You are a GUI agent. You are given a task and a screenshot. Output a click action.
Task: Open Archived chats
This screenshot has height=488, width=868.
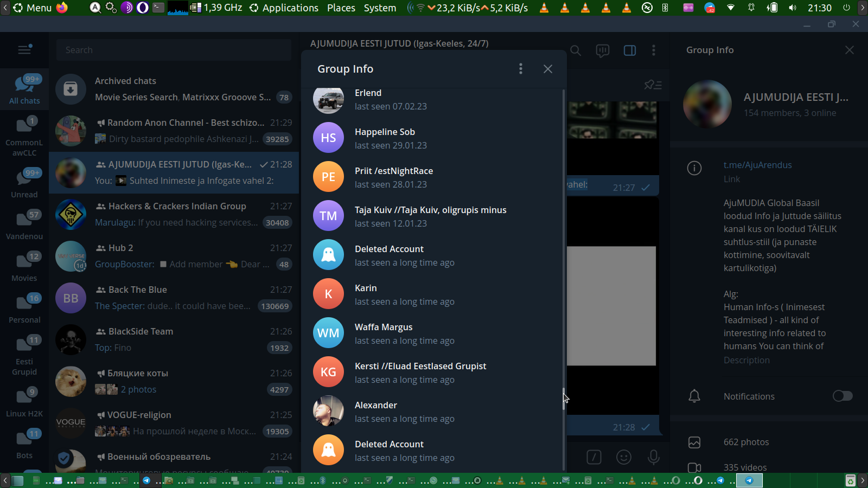point(174,89)
